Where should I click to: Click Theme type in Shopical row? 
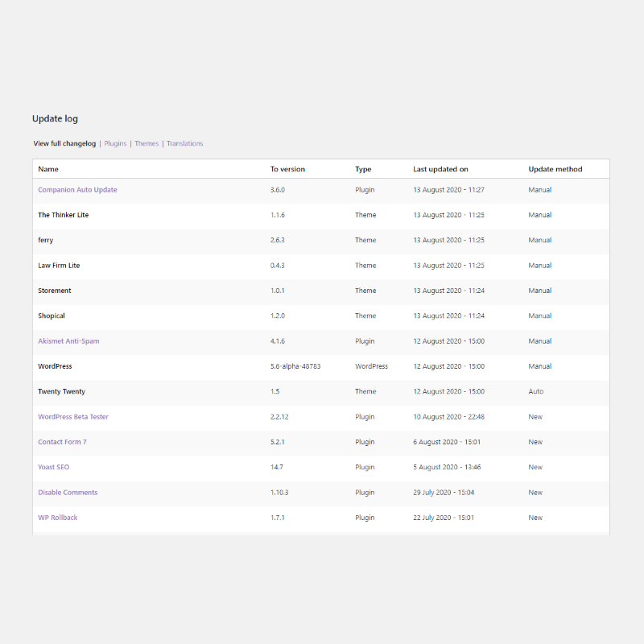[x=365, y=316]
